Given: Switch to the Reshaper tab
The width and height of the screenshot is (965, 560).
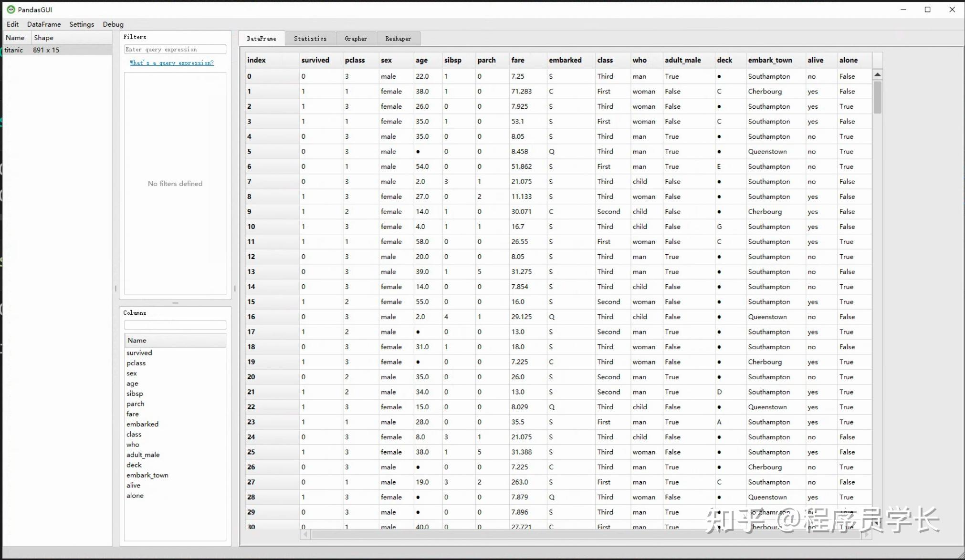Looking at the screenshot, I should point(398,39).
